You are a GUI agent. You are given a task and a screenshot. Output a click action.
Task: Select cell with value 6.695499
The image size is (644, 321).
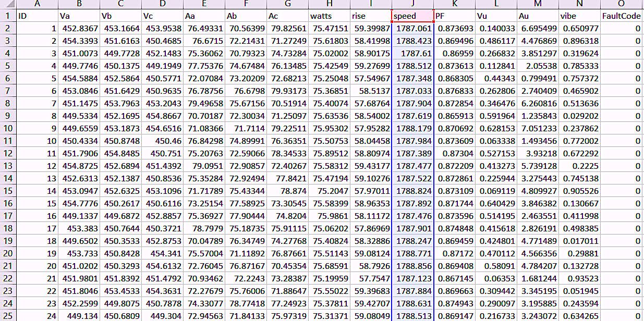(x=538, y=28)
